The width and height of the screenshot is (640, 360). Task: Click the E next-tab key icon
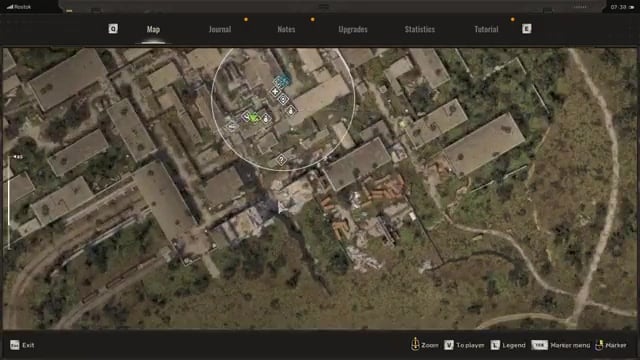coord(527,29)
